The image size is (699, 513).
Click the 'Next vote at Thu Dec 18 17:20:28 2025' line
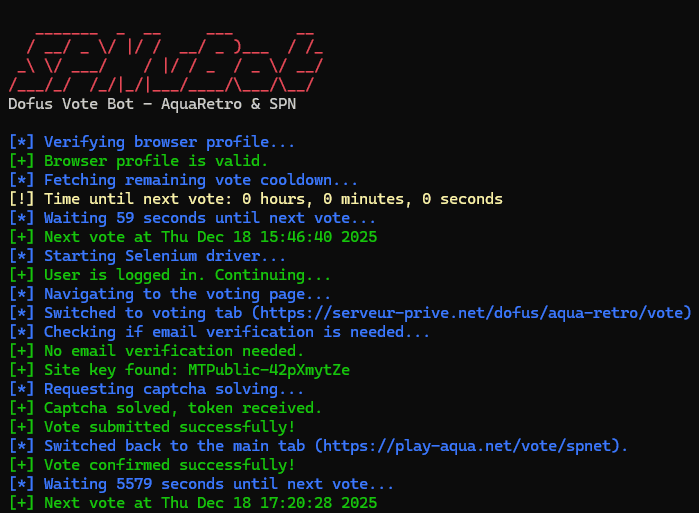pyautogui.click(x=193, y=503)
